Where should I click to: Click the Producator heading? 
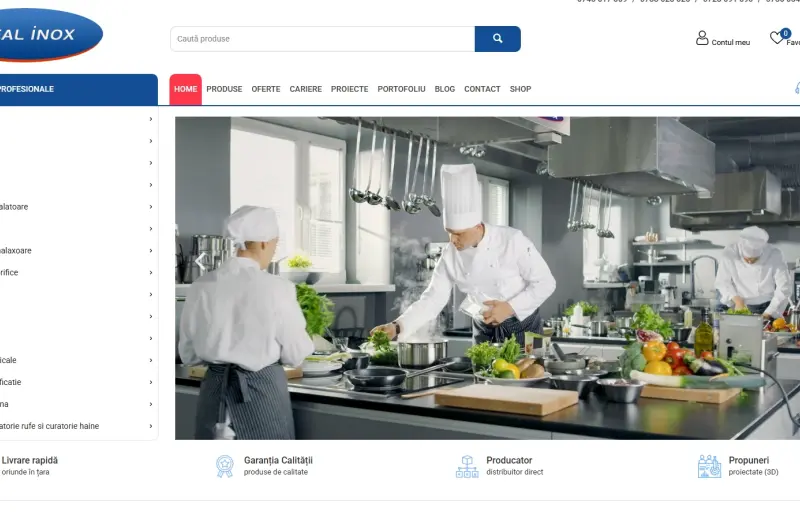tap(509, 460)
